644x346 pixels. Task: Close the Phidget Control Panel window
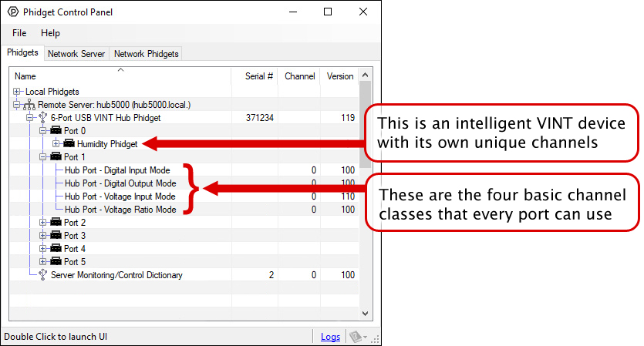coord(363,12)
